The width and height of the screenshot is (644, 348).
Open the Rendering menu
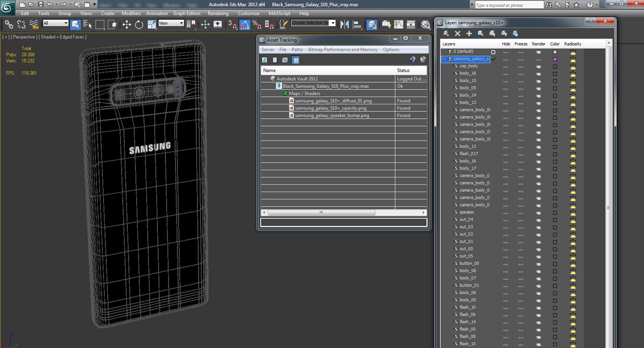218,13
